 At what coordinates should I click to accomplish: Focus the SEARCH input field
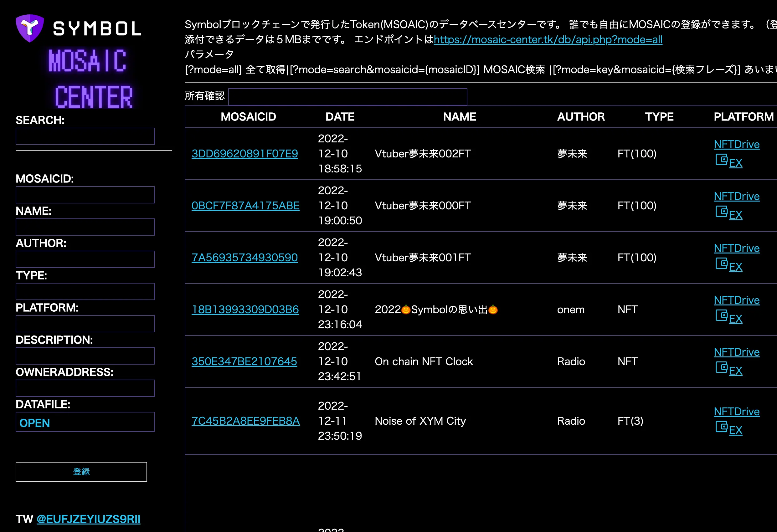click(x=85, y=136)
